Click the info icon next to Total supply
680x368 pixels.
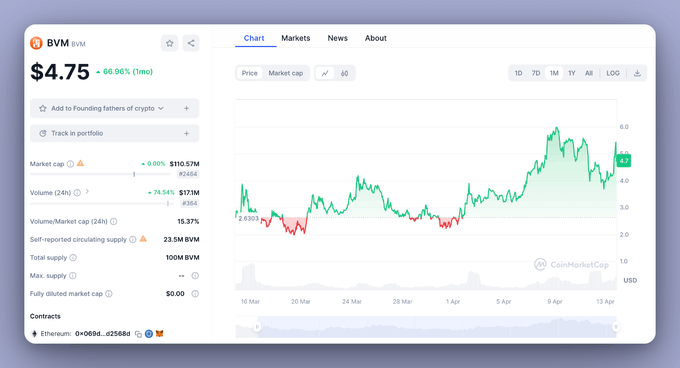click(x=73, y=257)
